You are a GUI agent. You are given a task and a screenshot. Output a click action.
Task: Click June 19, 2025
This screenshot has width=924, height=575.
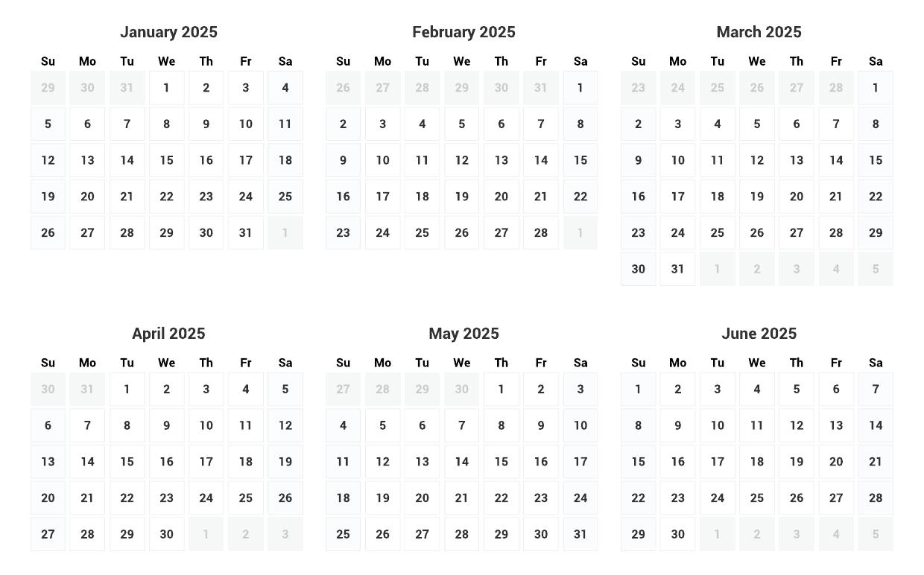tap(797, 462)
